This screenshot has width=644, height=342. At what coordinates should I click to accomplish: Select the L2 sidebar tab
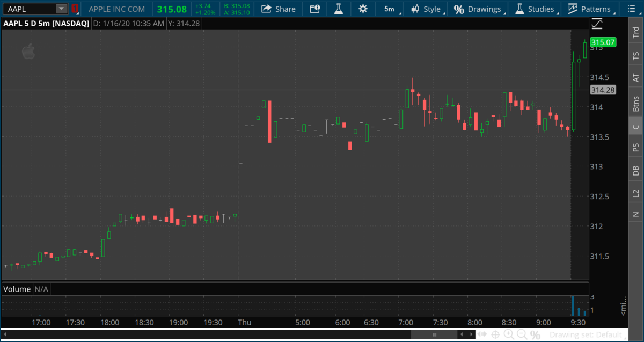(636, 193)
